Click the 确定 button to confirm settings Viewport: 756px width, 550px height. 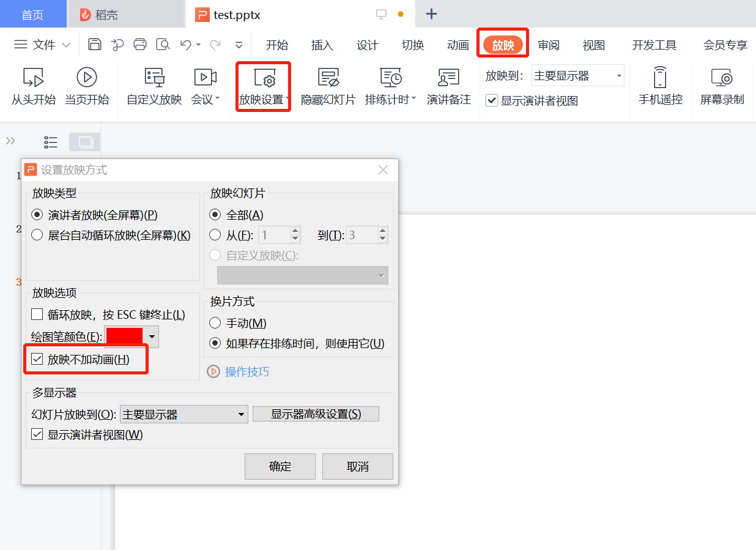pos(280,466)
